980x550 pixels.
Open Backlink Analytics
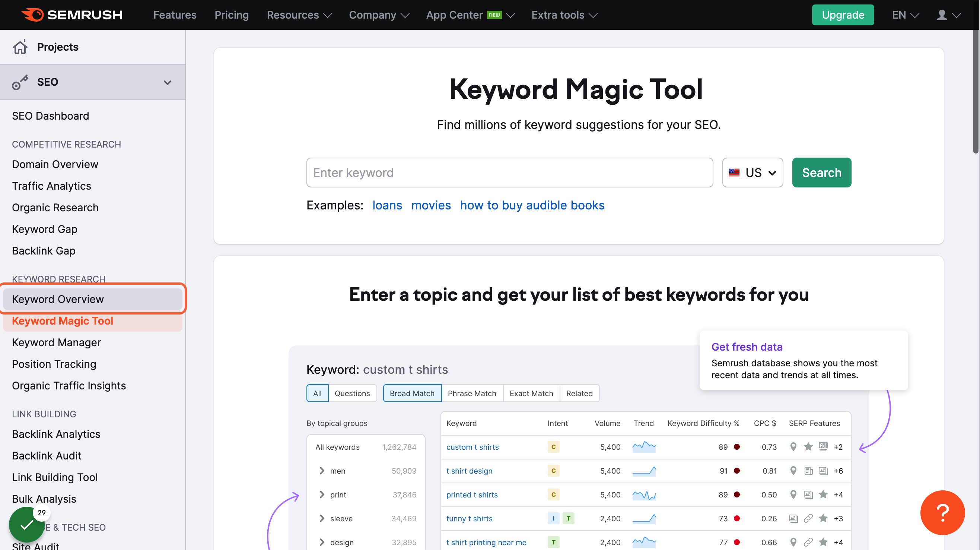click(x=56, y=434)
